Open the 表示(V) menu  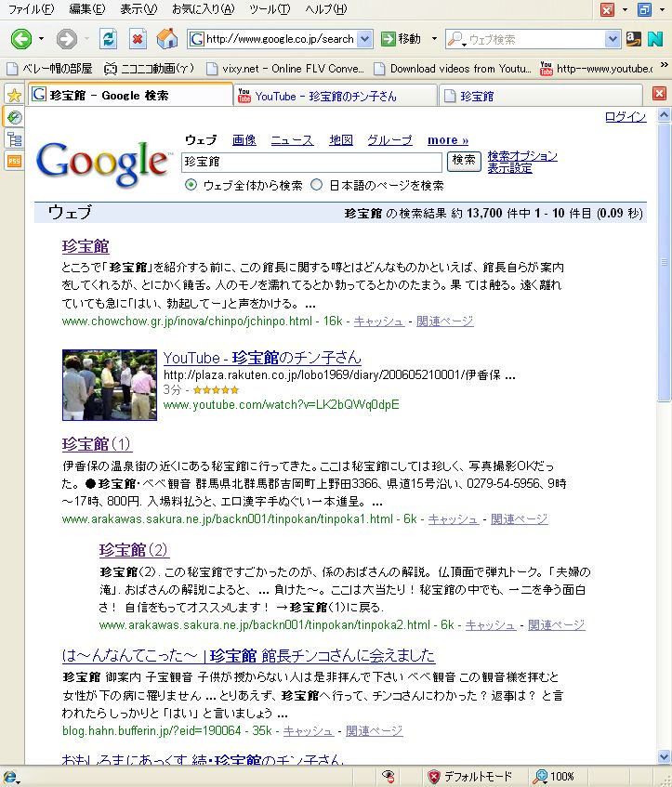pos(138,9)
